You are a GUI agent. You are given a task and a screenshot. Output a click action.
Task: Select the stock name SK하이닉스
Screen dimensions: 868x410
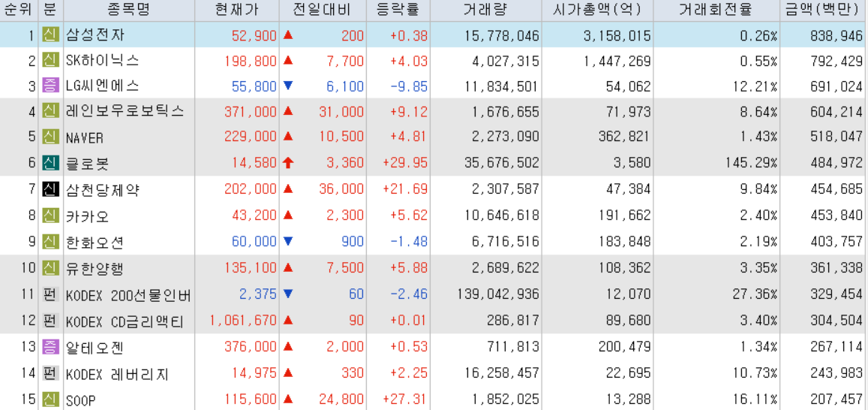click(102, 61)
